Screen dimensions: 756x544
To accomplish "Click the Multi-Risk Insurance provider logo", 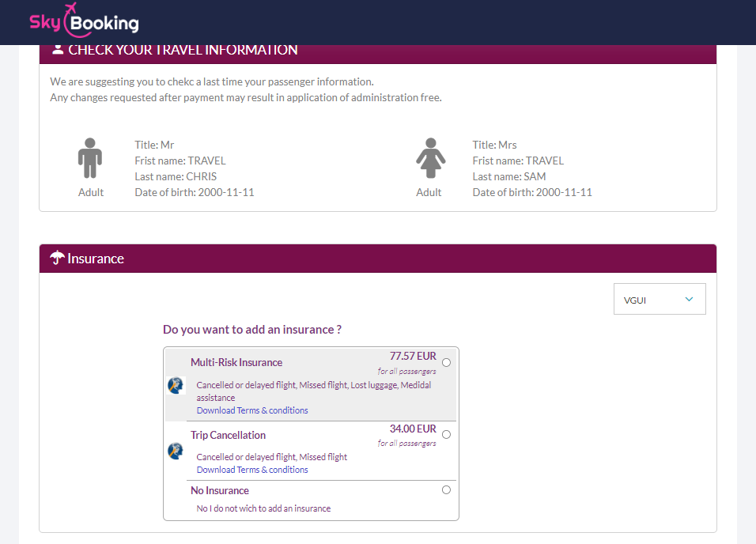I will pyautogui.click(x=176, y=385).
